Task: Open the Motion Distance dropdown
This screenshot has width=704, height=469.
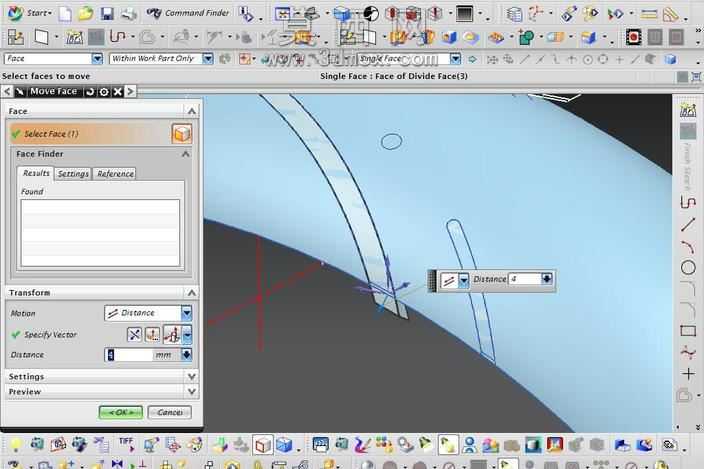Action: (186, 313)
